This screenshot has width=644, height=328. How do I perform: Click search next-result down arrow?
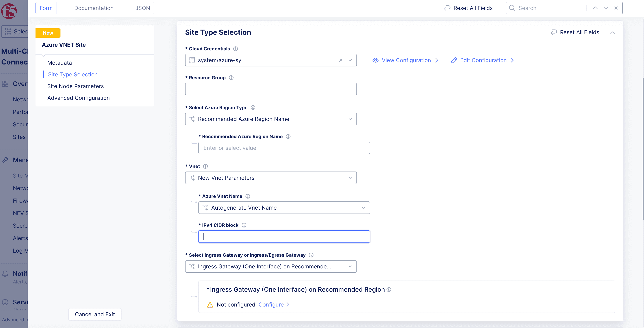pyautogui.click(x=606, y=8)
